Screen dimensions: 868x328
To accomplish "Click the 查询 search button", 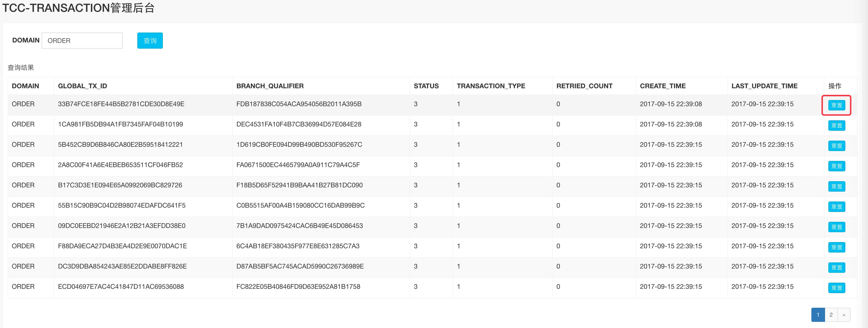I will 150,40.
